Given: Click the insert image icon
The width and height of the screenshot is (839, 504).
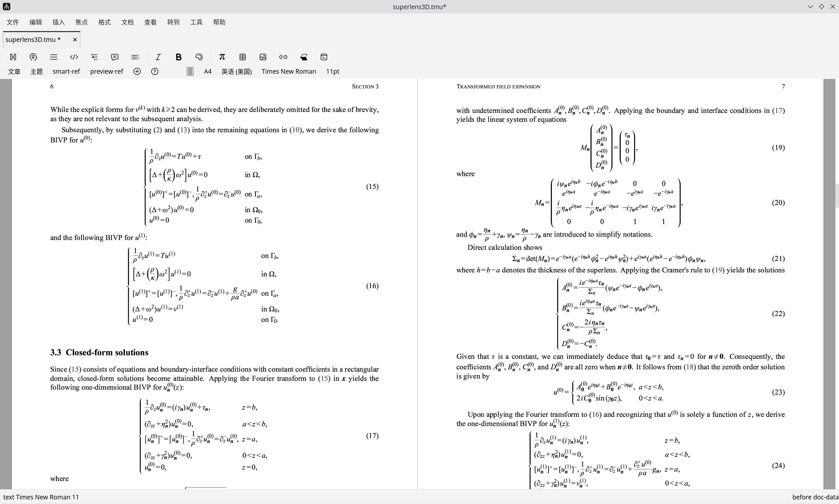Looking at the screenshot, I should (x=263, y=57).
